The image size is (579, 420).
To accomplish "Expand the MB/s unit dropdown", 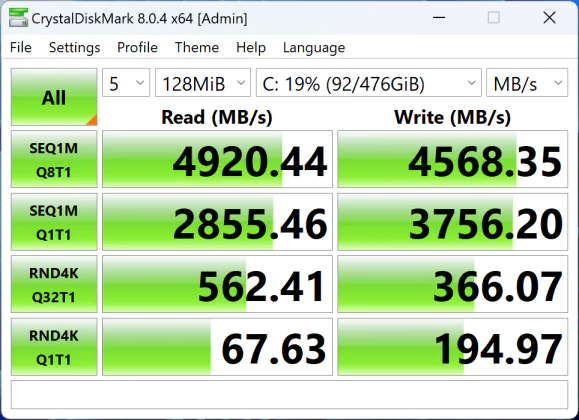I will pos(527,83).
